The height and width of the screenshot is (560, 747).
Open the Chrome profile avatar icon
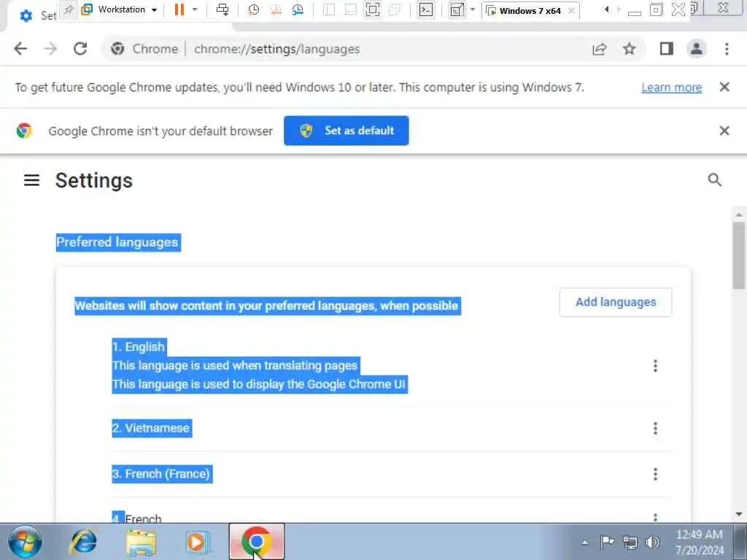tap(696, 49)
